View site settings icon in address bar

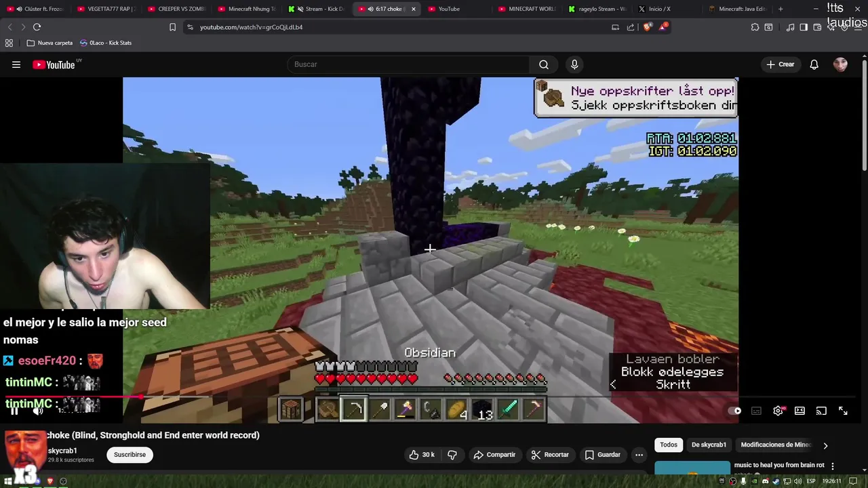[190, 27]
